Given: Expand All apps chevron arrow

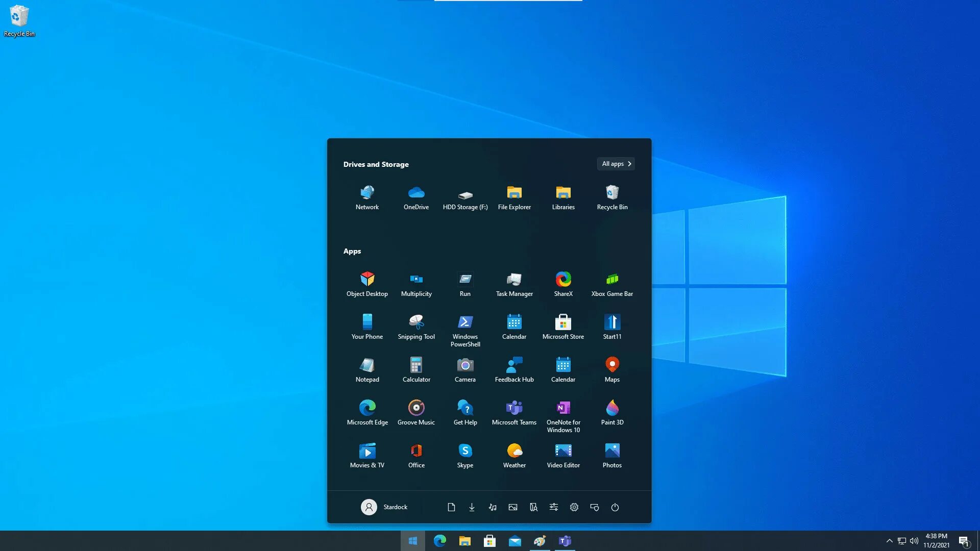Looking at the screenshot, I should [x=629, y=163].
